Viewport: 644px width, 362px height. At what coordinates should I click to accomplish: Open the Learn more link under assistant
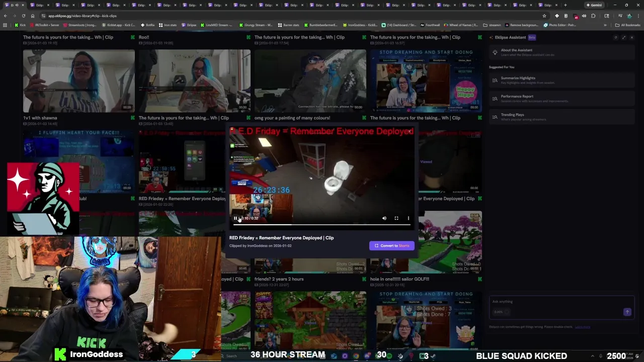tap(583, 327)
